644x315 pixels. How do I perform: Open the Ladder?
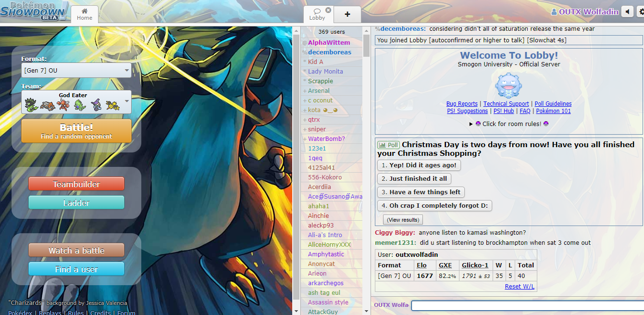point(76,202)
